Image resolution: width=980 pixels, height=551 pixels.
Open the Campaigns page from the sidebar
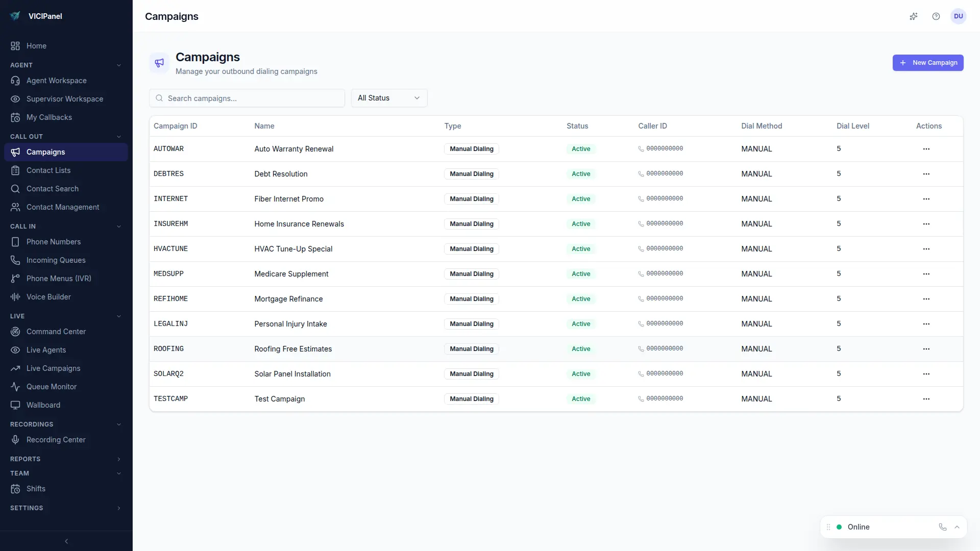pos(45,152)
